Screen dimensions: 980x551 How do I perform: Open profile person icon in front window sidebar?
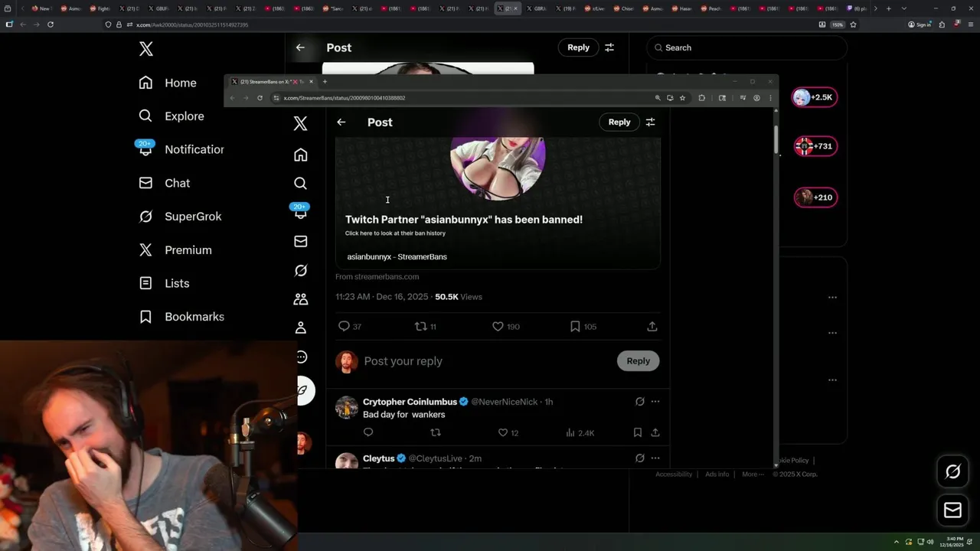[x=301, y=328]
